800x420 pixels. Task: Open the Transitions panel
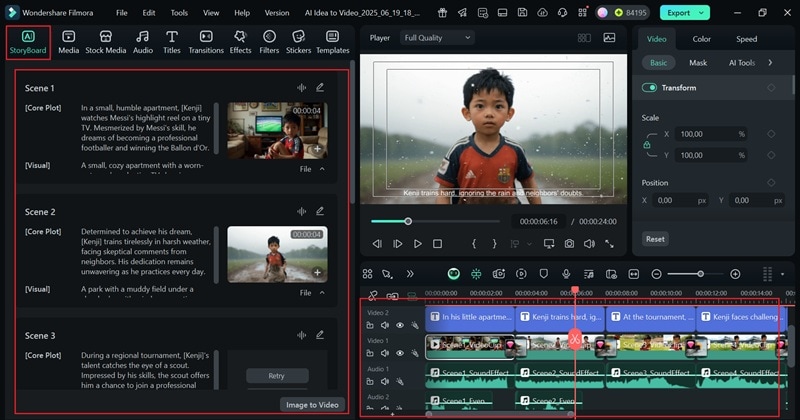pyautogui.click(x=206, y=42)
